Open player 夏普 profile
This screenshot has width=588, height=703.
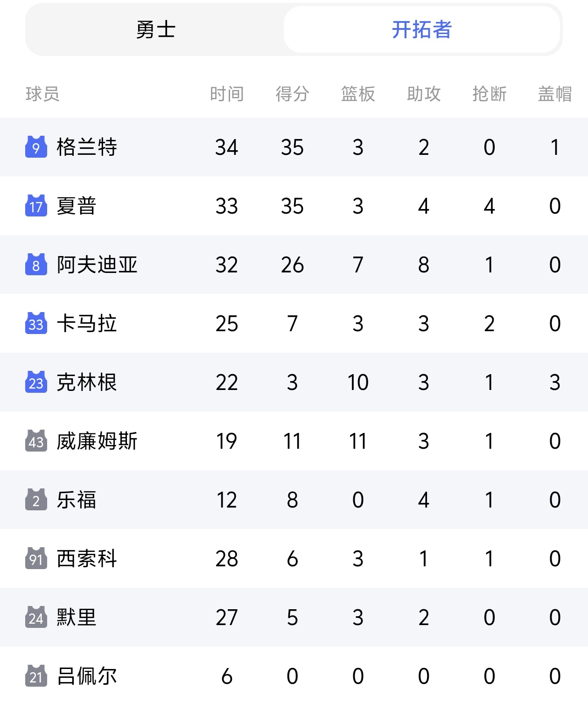click(77, 206)
